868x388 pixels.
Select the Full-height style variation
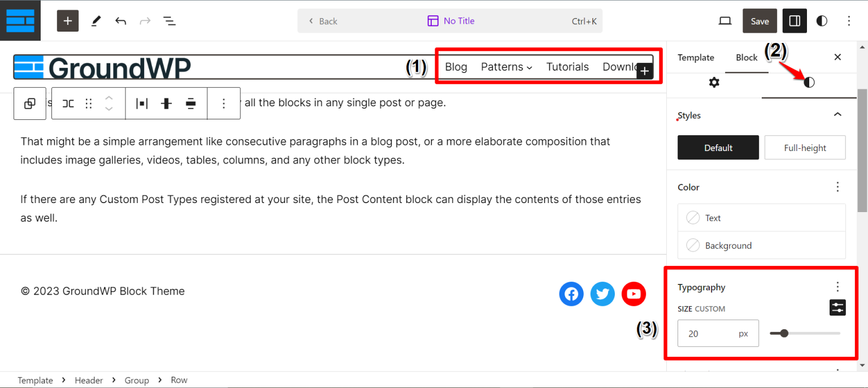coord(805,148)
